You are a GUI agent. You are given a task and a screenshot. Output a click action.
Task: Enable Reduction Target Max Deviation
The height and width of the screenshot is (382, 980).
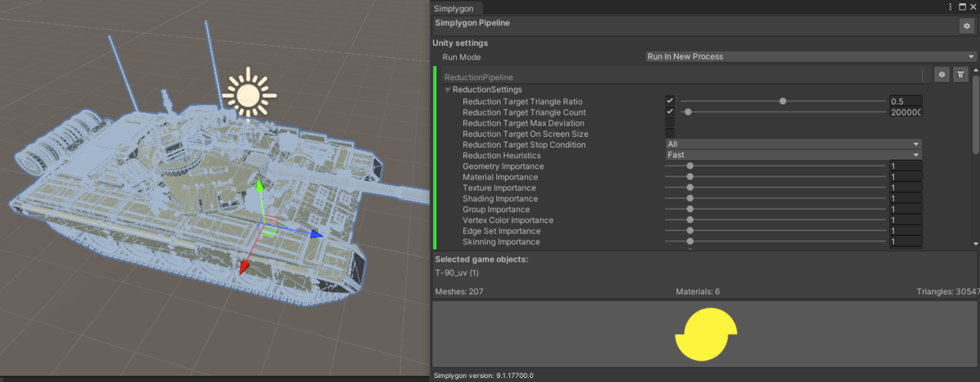tap(669, 123)
